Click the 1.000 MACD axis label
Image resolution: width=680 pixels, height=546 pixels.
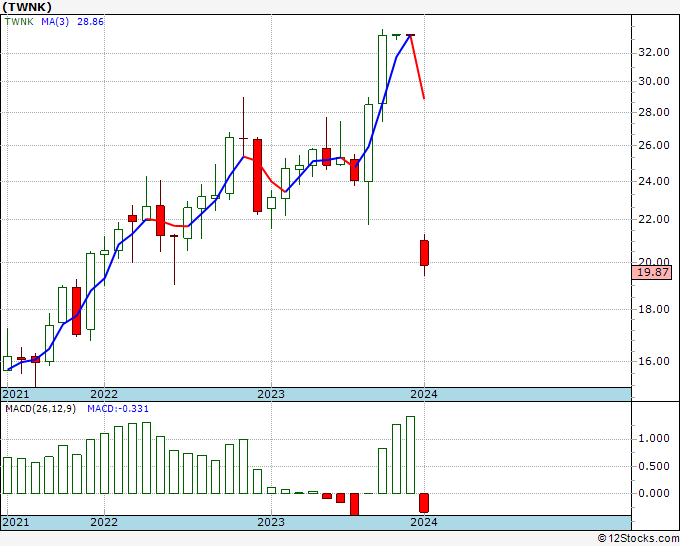tap(654, 438)
